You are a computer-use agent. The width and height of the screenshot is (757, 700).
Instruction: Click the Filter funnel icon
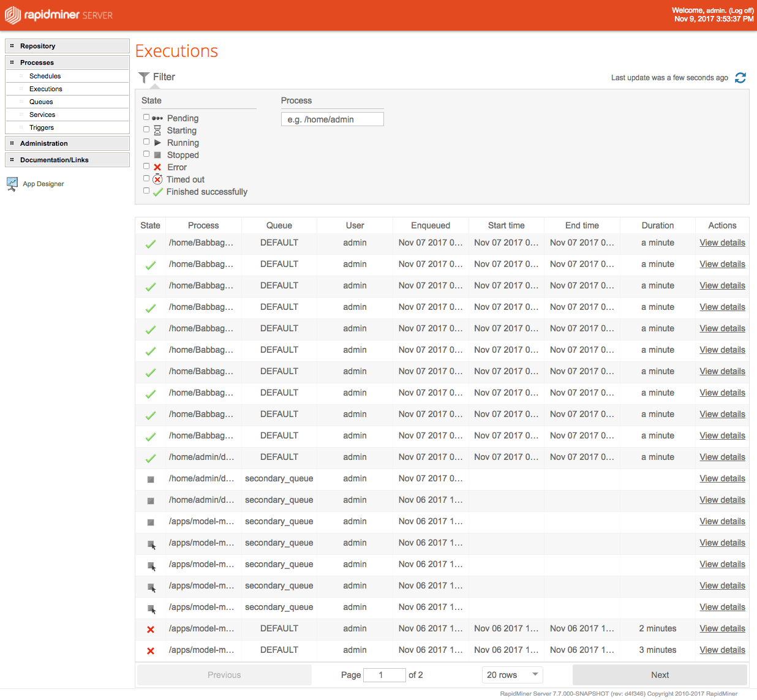click(x=144, y=77)
